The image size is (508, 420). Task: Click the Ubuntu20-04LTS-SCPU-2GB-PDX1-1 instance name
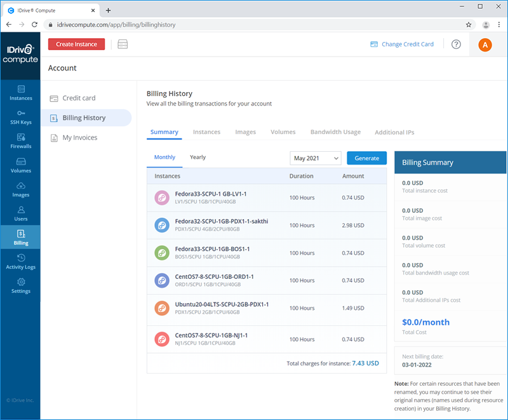coord(222,304)
